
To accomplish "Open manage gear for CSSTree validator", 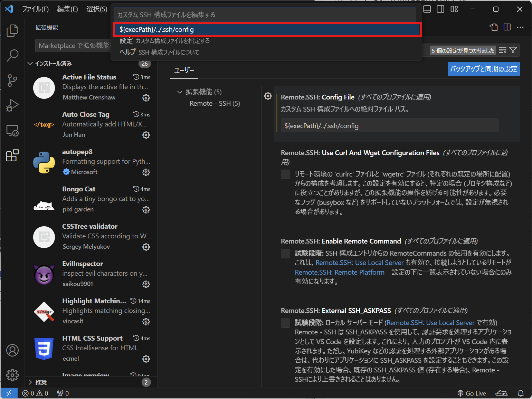I will coord(146,247).
